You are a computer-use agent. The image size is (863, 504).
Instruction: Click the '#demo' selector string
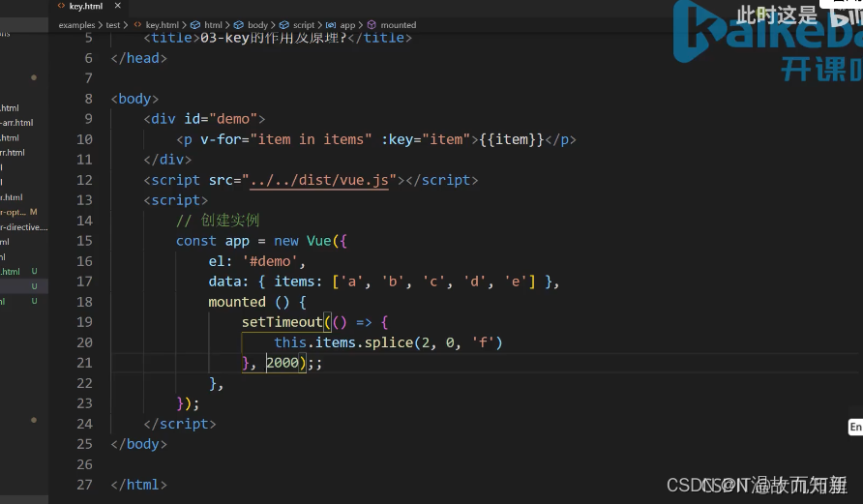coord(270,261)
